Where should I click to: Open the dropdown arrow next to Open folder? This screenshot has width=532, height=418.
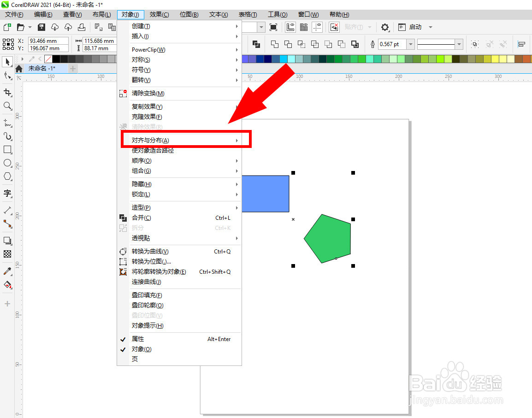[x=30, y=27]
